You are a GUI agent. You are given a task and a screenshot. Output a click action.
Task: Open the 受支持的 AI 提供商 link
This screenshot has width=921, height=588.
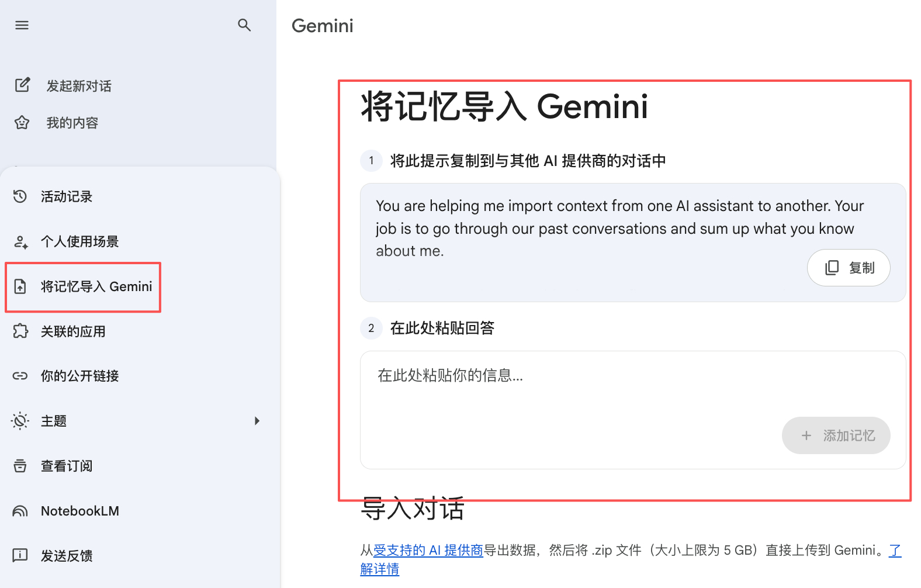pyautogui.click(x=428, y=550)
